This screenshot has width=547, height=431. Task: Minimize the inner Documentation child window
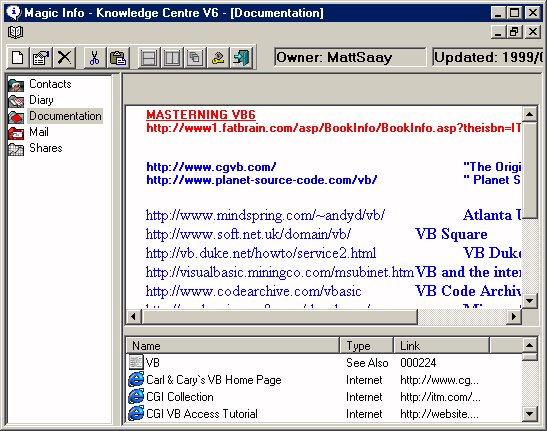click(x=498, y=32)
